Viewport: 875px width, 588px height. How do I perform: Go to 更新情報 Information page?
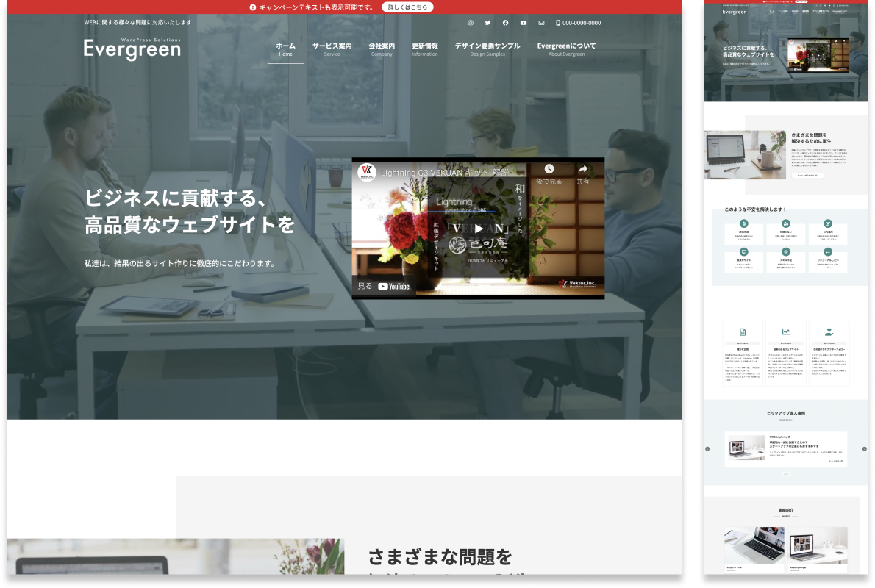click(x=425, y=49)
